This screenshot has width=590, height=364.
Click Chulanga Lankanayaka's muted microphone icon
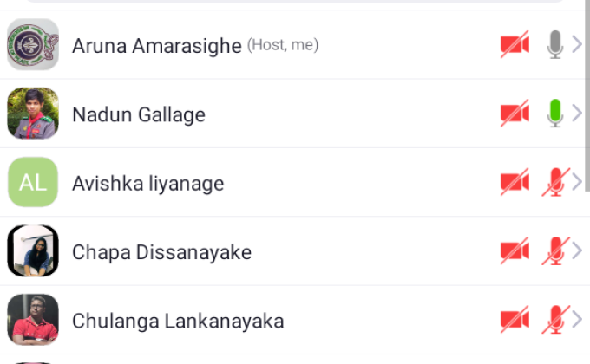555,321
